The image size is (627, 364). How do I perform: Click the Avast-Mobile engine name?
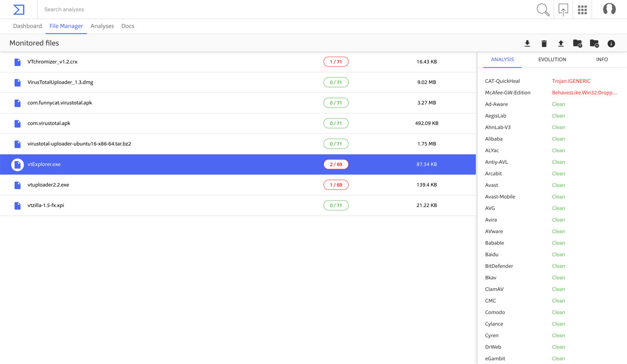(x=500, y=197)
